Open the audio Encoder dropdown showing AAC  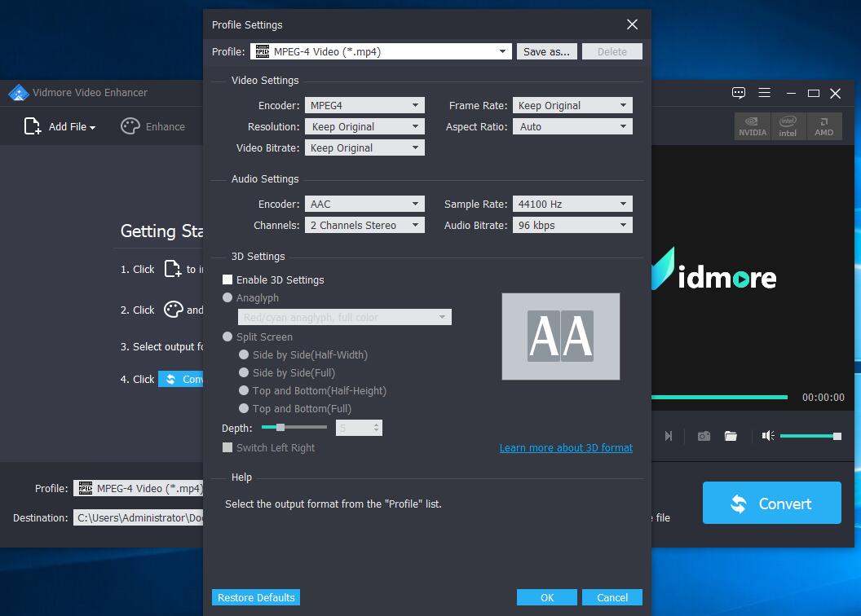(x=364, y=204)
